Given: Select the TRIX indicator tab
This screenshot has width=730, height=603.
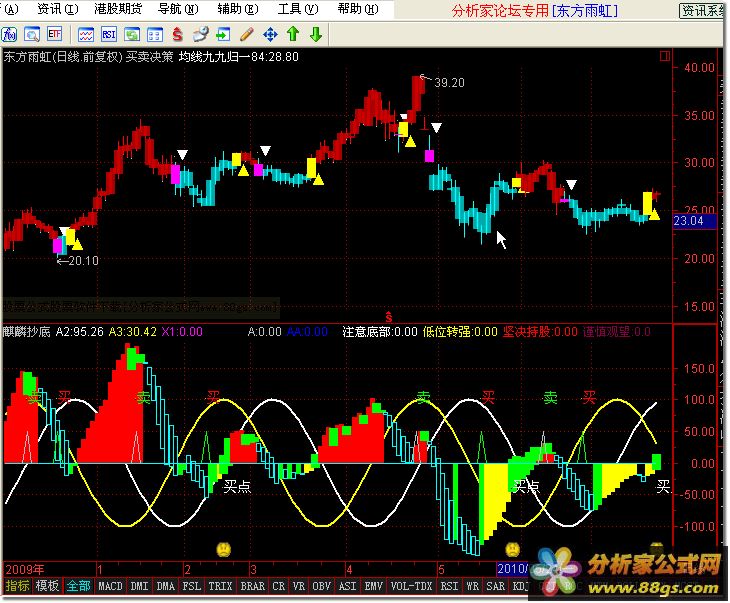Looking at the screenshot, I should pyautogui.click(x=220, y=586).
